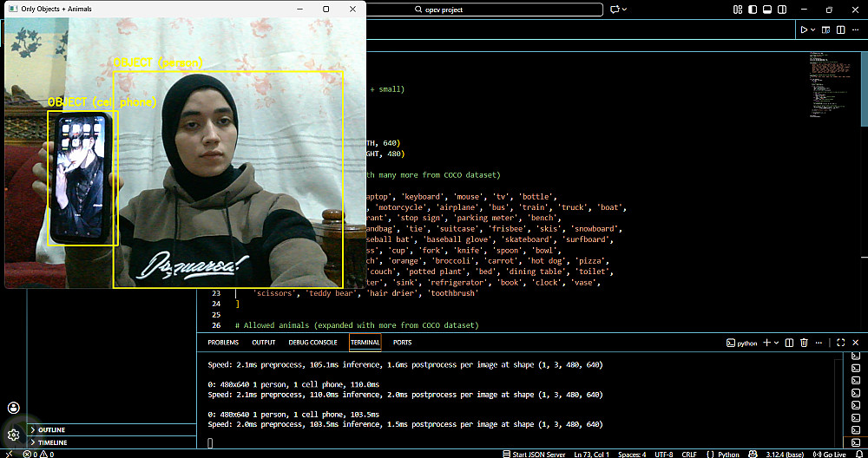Screen dimensions: 868x458
Task: Close the terminal panel
Action: 856,343
